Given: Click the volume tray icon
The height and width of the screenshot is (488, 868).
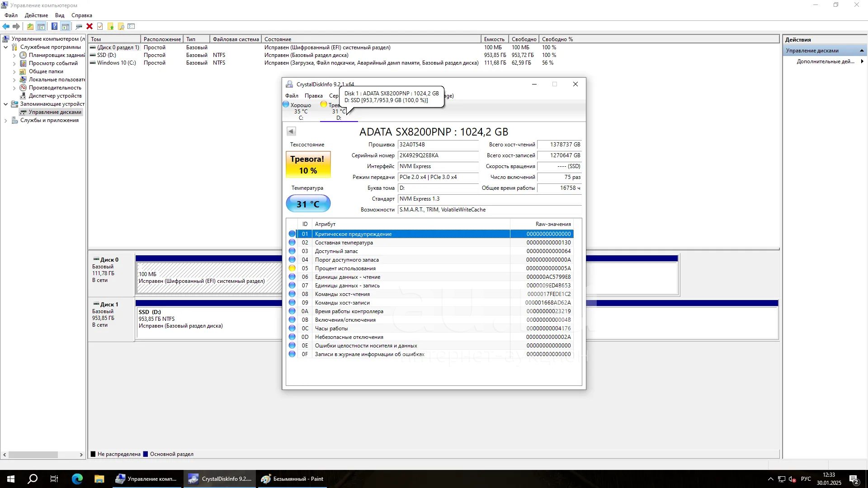Looking at the screenshot, I should point(792,479).
